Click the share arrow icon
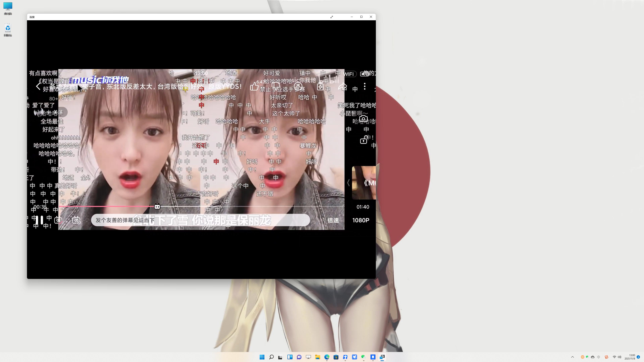Image resolution: width=644 pixels, height=362 pixels. tap(342, 86)
